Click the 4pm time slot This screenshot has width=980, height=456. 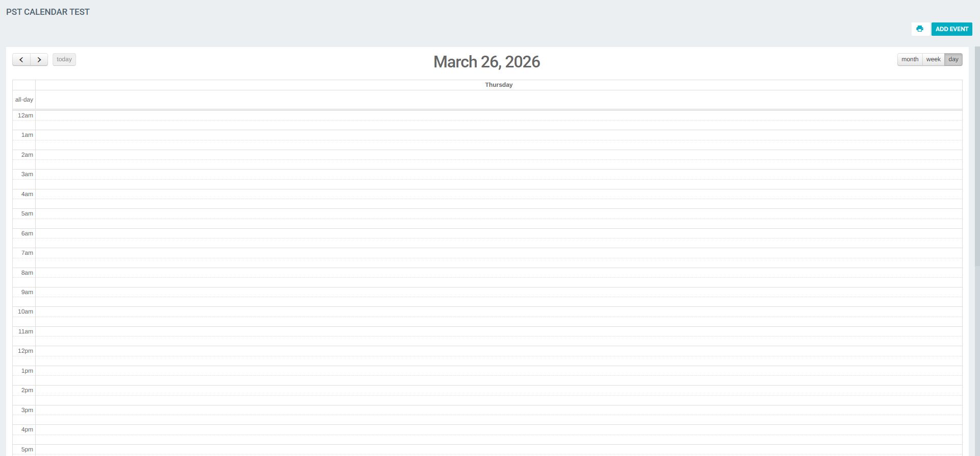click(x=499, y=429)
